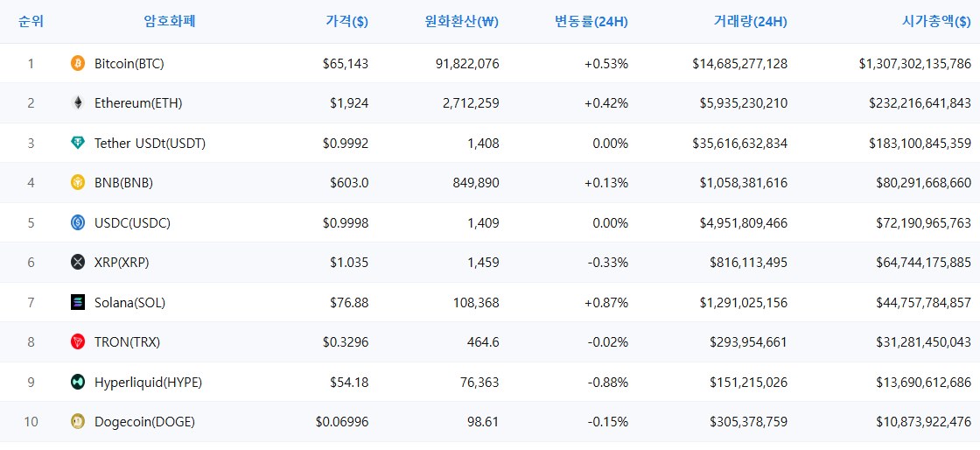Sort by the 원화환산(₩) column header
Viewport: 980px width, 450px height.
click(x=461, y=22)
